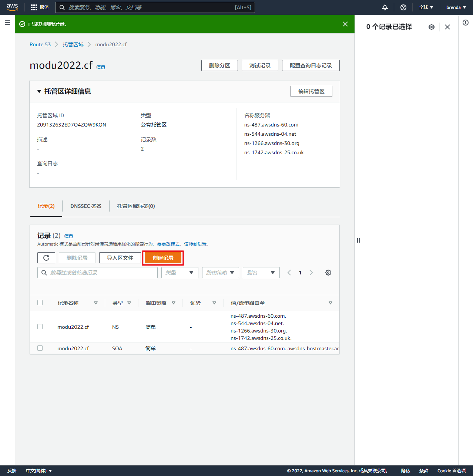
Task: Sort by type column arrow
Action: [129, 303]
